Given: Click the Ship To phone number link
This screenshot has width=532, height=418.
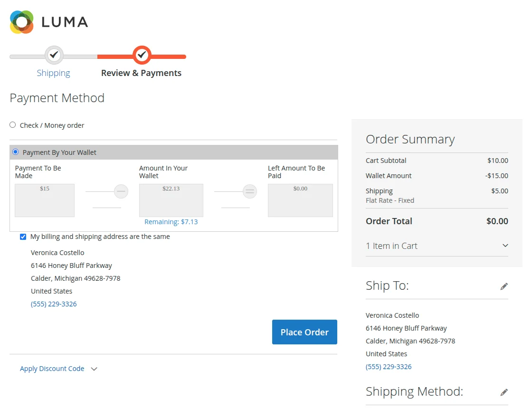Looking at the screenshot, I should click(389, 367).
